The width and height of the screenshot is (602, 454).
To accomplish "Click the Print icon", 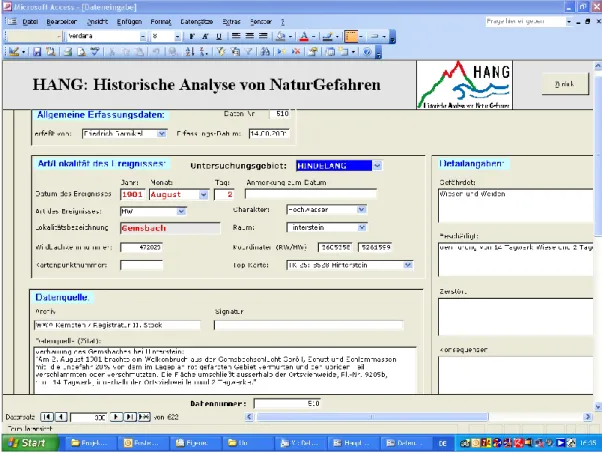I will [x=68, y=51].
